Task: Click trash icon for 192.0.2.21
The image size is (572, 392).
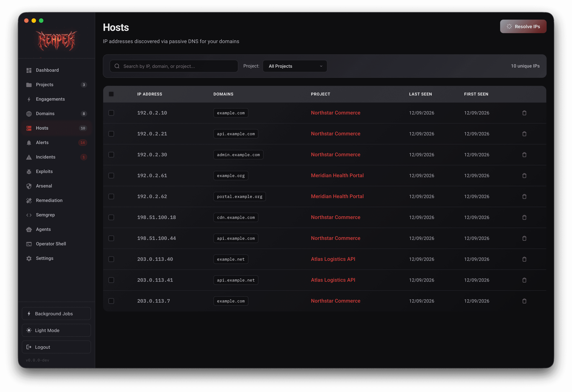Action: (524, 134)
